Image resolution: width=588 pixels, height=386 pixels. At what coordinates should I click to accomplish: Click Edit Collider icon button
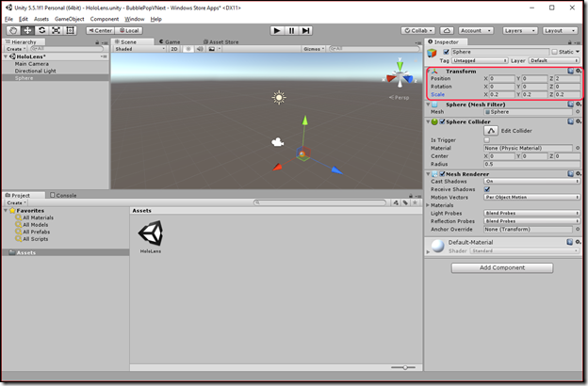491,131
